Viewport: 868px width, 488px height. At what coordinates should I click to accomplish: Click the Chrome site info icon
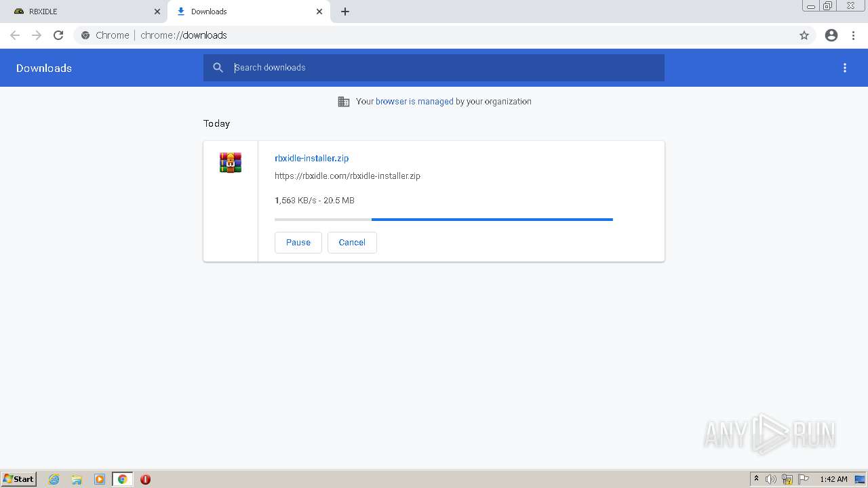click(85, 35)
